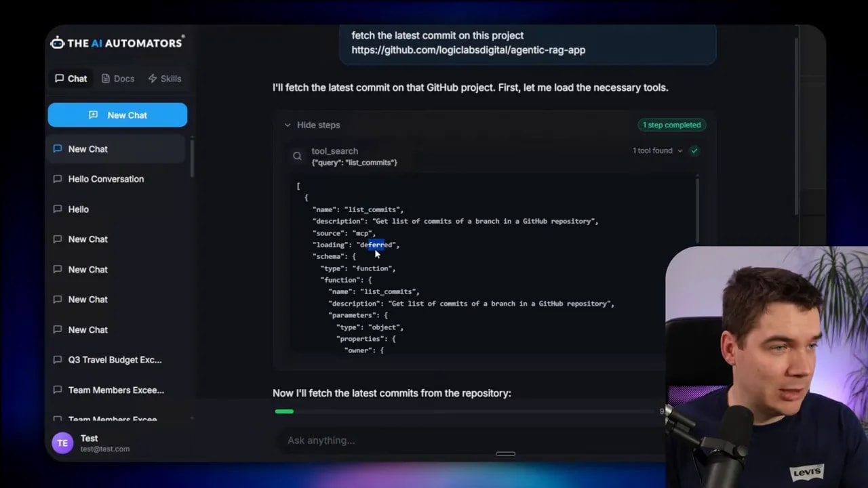Click the TE user avatar icon
The width and height of the screenshot is (868, 488).
62,443
